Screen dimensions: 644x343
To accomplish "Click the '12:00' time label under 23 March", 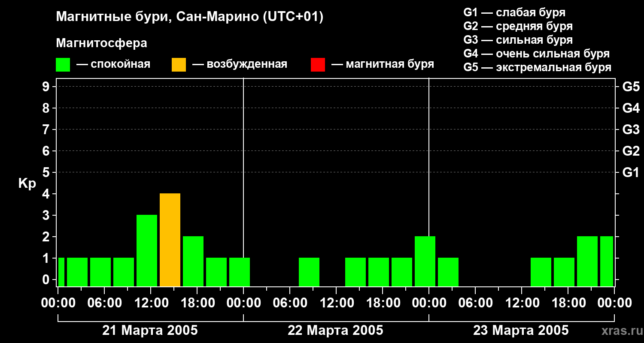I will (522, 303).
